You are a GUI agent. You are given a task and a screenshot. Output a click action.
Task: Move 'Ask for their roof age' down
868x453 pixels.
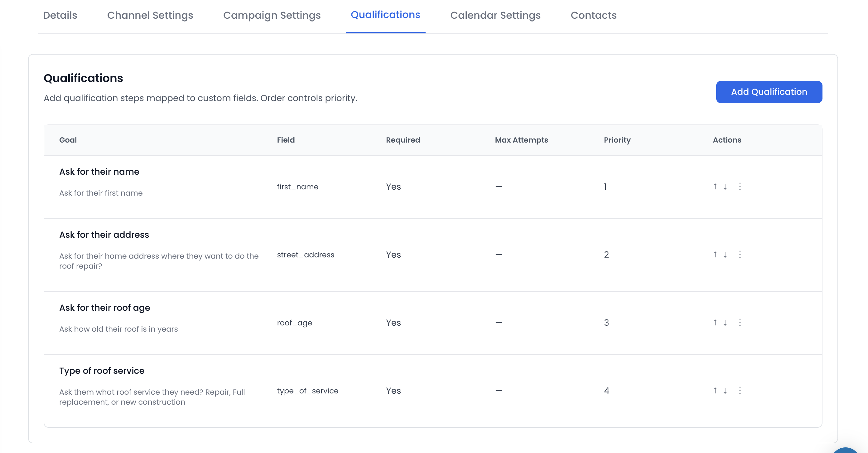[x=725, y=323]
